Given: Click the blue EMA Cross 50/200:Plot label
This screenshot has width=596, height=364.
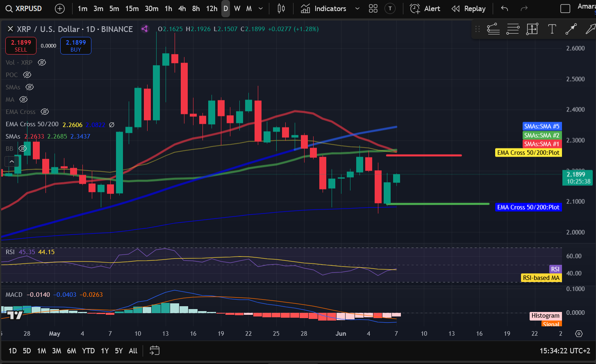Looking at the screenshot, I should point(528,207).
